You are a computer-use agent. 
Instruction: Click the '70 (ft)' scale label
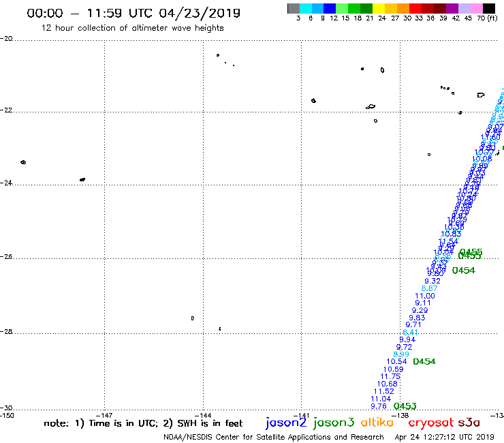pos(487,18)
